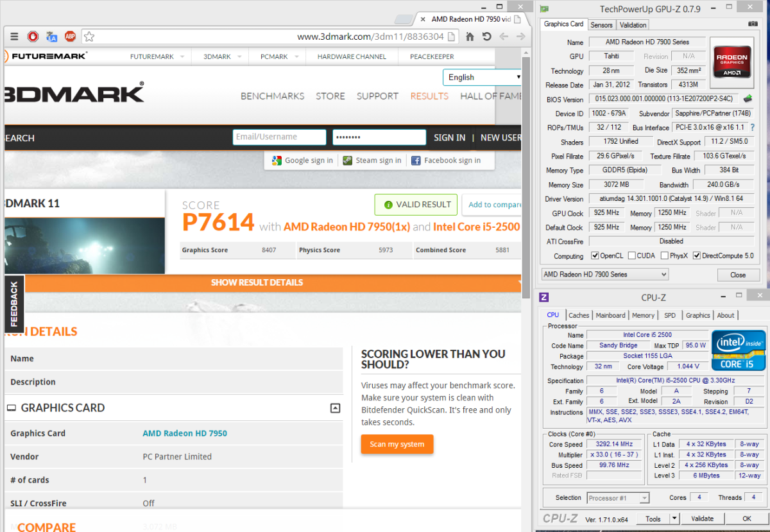
Task: Open the CPU-Z Tools dropdown arrow
Action: (674, 519)
